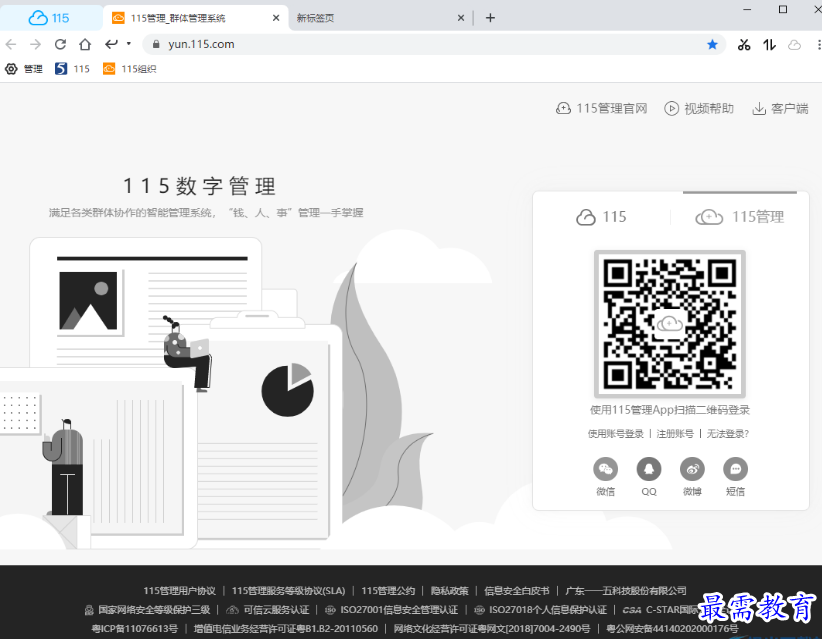Open the 115管理官网 link
Image resolution: width=822 pixels, height=639 pixels.
(x=601, y=109)
